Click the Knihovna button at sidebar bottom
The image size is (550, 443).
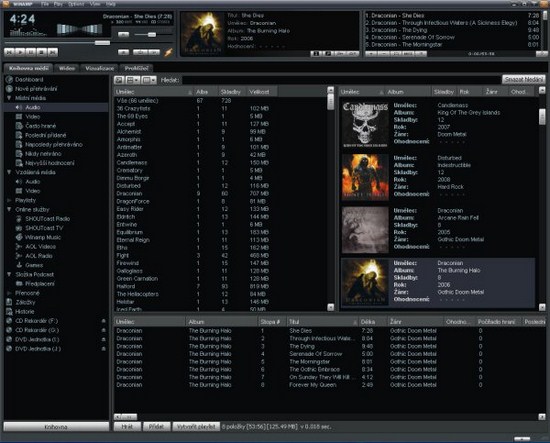(56, 427)
